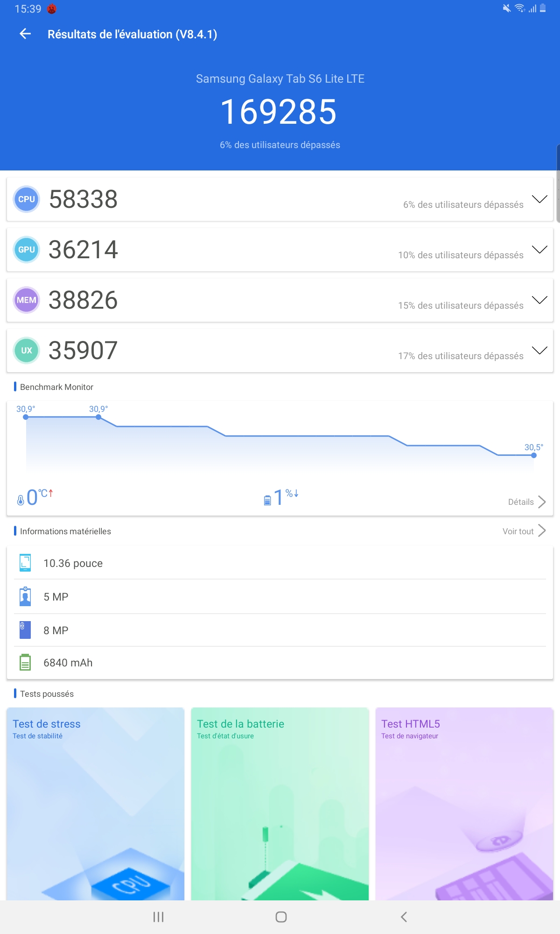Expand the GPU score 36214 details chevron
This screenshot has width=560, height=934.
click(x=539, y=250)
